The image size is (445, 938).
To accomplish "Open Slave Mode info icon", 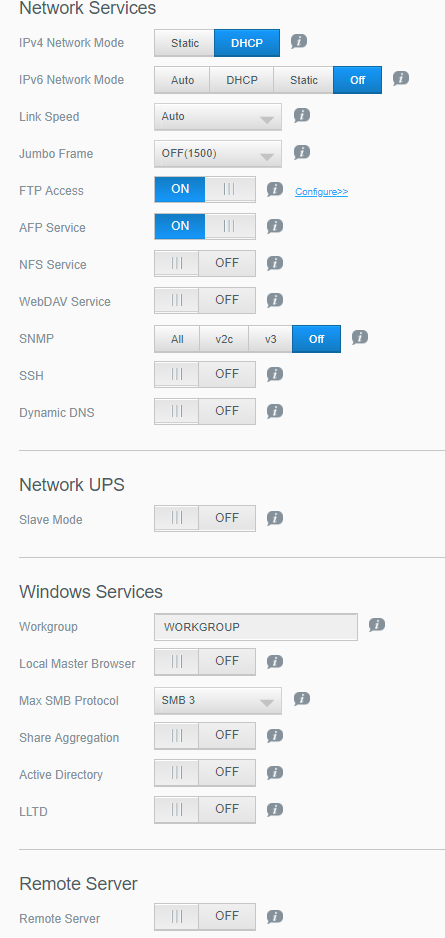I will 275,518.
